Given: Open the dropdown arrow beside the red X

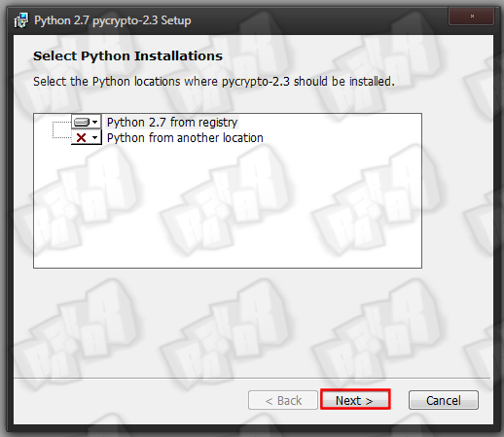Looking at the screenshot, I should click(94, 138).
